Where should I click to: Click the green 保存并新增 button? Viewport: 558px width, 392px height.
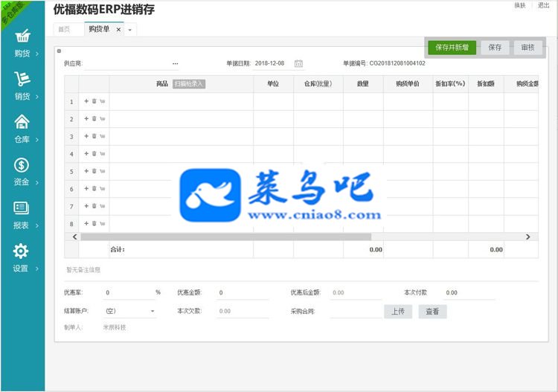[452, 48]
